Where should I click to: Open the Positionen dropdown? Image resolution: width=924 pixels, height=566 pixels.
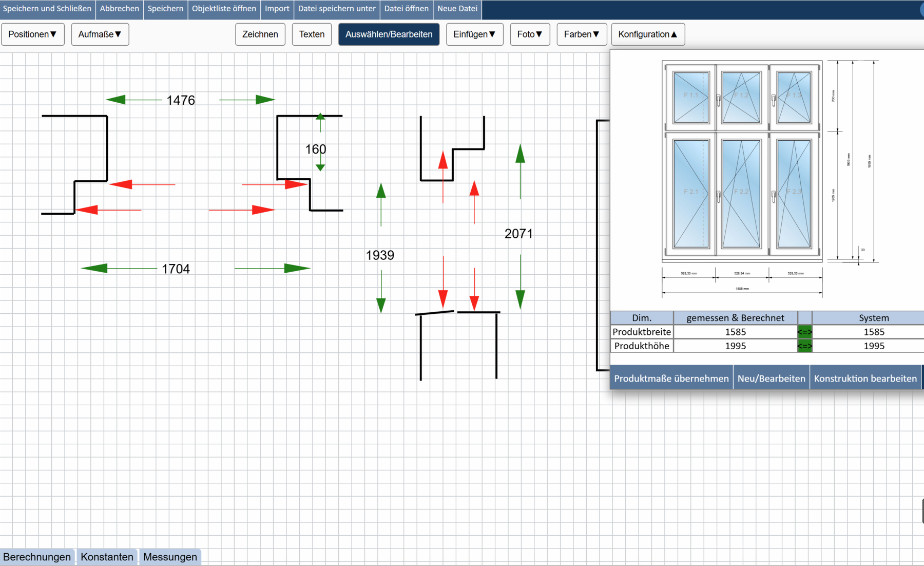(x=32, y=34)
